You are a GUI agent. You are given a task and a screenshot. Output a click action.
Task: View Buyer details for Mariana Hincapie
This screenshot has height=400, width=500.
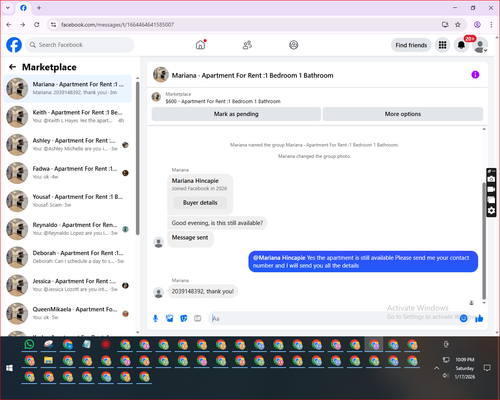200,203
